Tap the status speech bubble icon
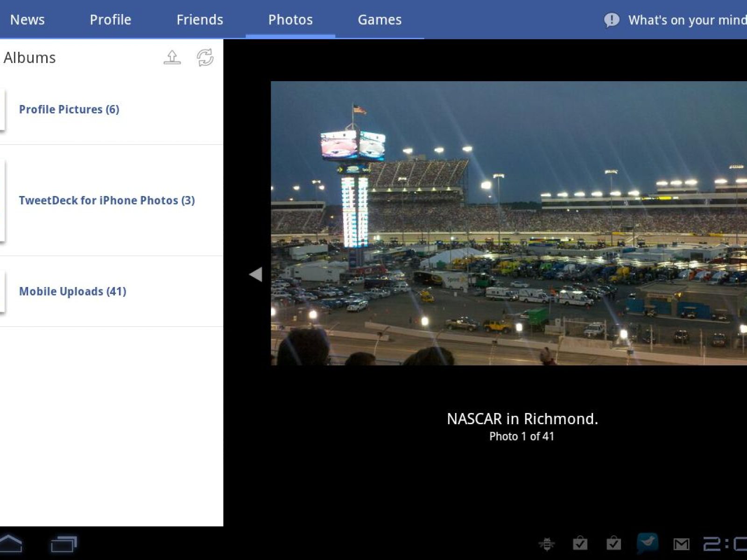The height and width of the screenshot is (560, 747). coord(611,20)
